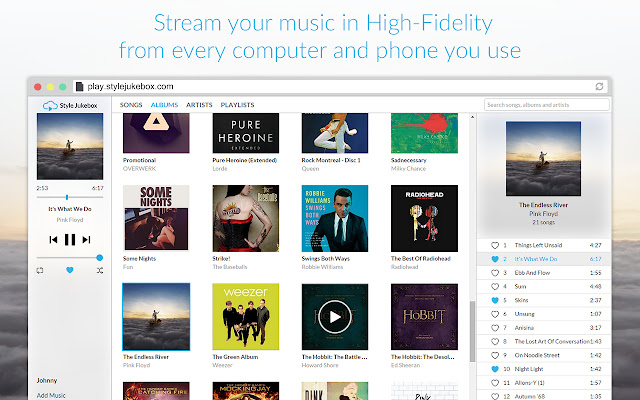Screen dimensions: 640x400
Task: Favorite The Lost Art Of Conversation heart
Action: coord(495,341)
